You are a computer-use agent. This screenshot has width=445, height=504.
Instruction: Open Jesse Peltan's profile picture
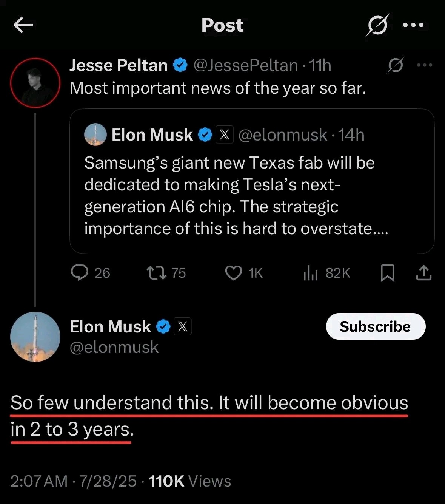pos(35,83)
